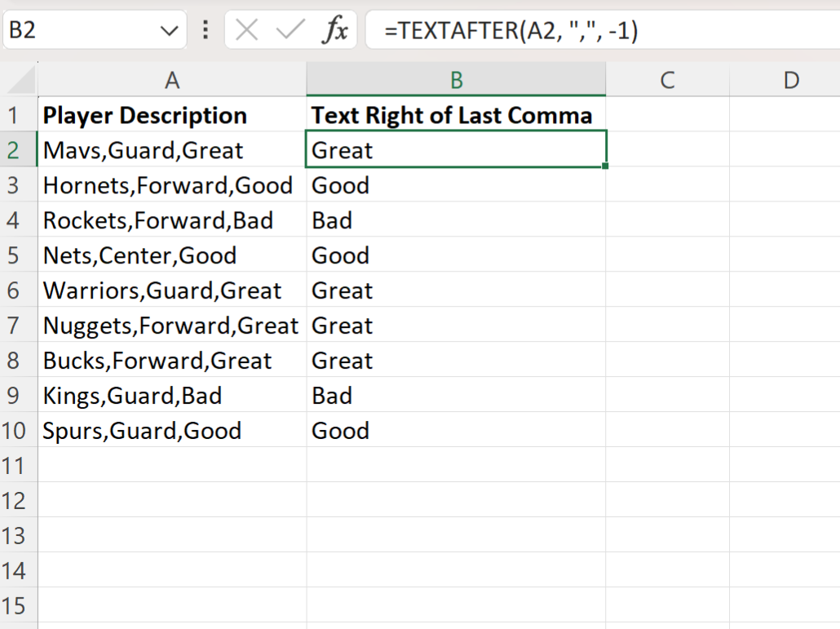This screenshot has height=629, width=840.
Task: Select row 11 header
Action: click(19, 465)
